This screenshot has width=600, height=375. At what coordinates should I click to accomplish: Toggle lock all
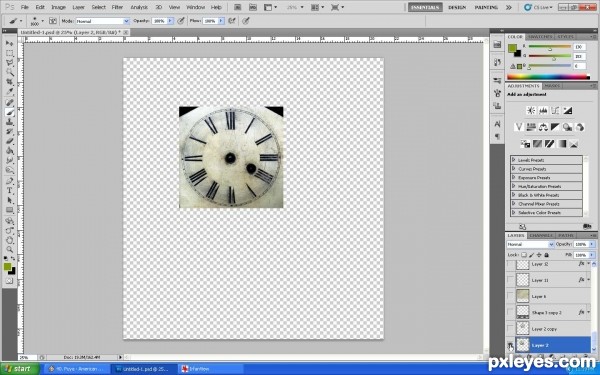[x=546, y=255]
